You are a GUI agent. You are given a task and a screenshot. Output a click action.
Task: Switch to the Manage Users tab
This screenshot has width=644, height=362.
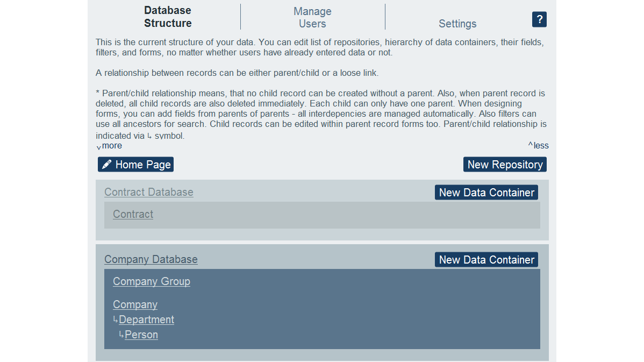312,17
